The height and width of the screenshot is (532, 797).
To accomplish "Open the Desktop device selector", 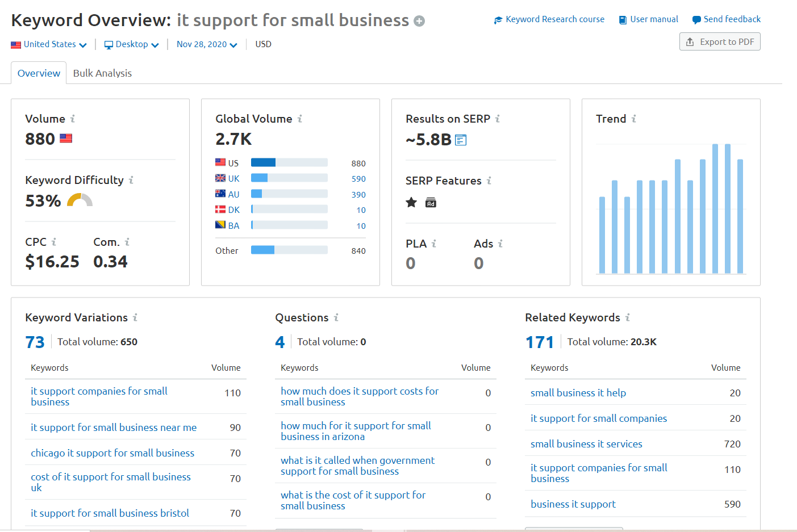I will pos(131,44).
